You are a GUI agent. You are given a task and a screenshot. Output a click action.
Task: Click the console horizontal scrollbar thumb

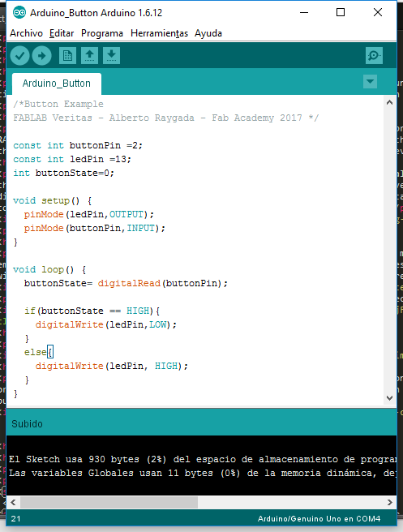click(x=109, y=502)
